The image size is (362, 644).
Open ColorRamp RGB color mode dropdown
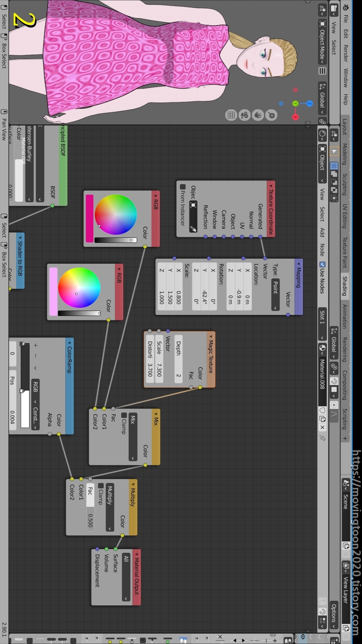coord(36,391)
